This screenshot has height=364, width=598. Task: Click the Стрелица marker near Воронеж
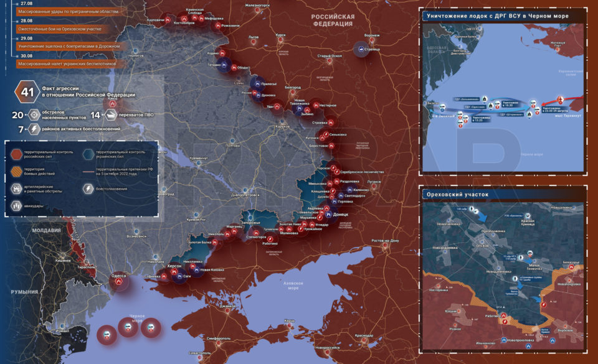pos(361,49)
